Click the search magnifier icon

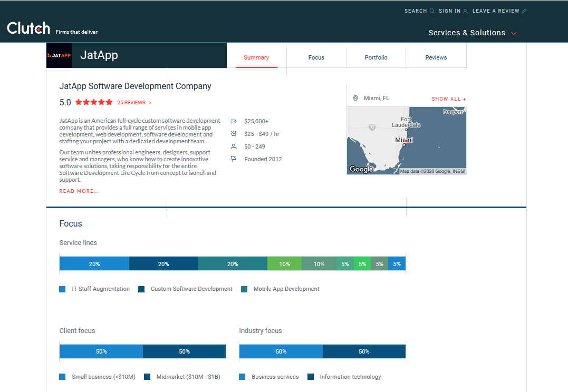click(x=432, y=11)
